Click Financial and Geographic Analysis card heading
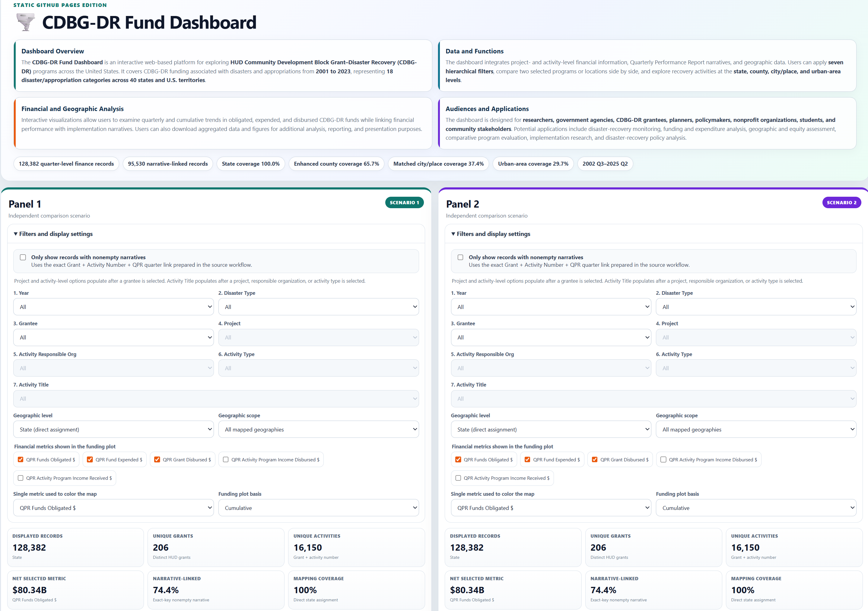 point(73,109)
